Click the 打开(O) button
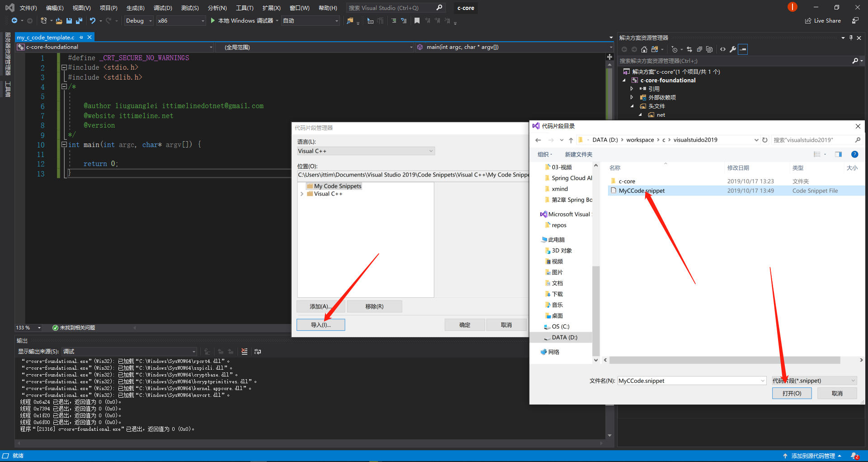The image size is (868, 462). point(792,394)
